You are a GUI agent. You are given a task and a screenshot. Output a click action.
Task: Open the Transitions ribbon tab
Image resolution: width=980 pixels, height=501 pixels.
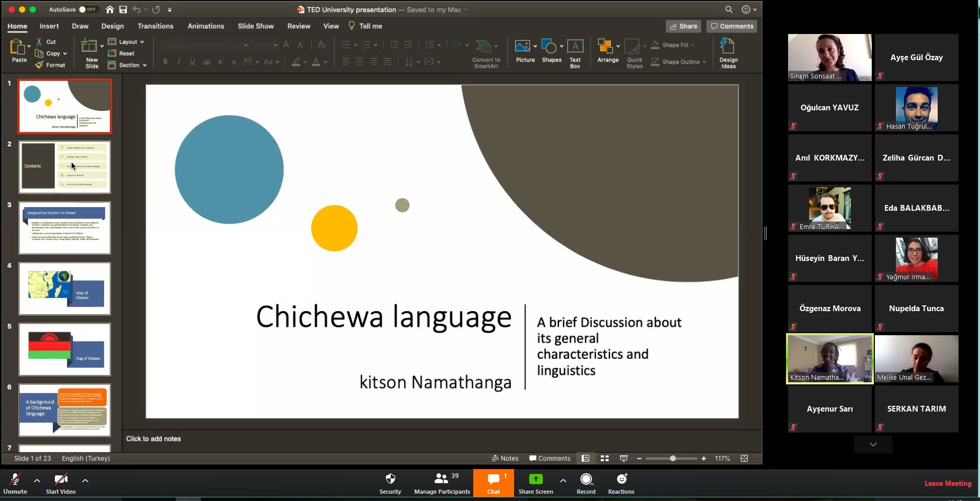pos(155,26)
